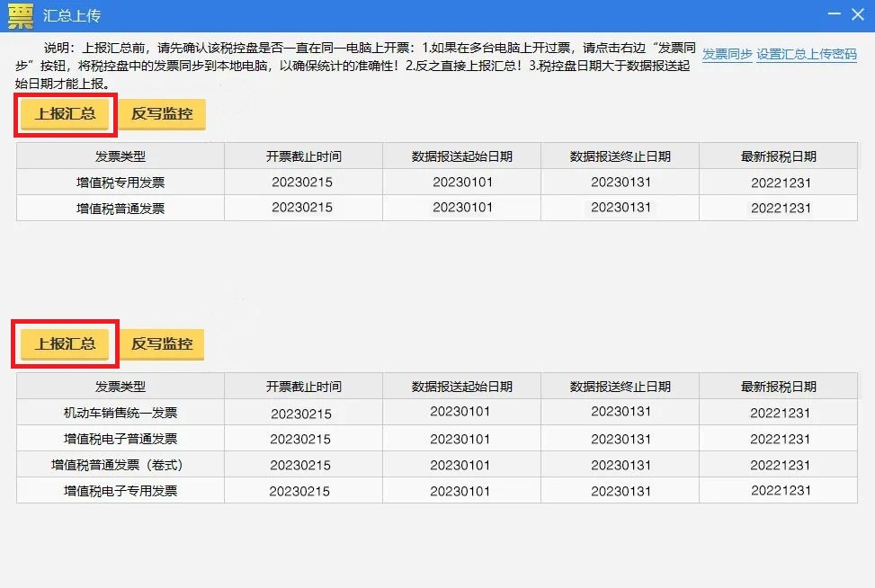Click 最新报税日期 header in the 机动车销售统一发票 table
The height and width of the screenshot is (588, 875).
(x=779, y=387)
